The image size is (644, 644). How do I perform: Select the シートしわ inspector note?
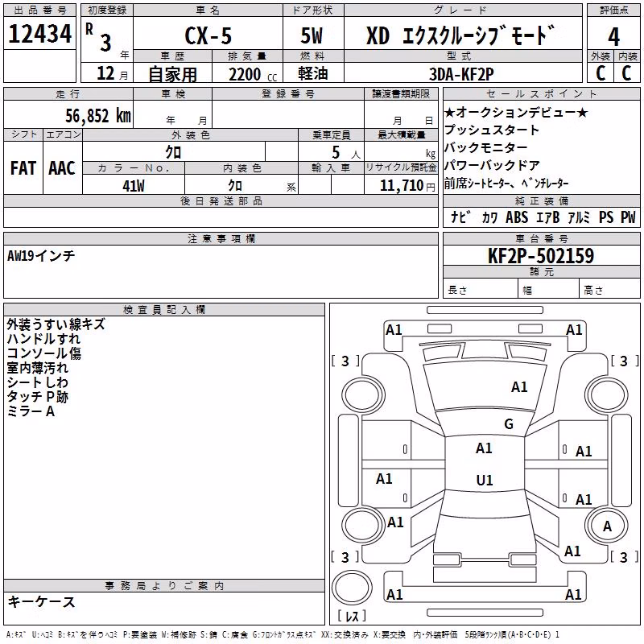coord(37,382)
